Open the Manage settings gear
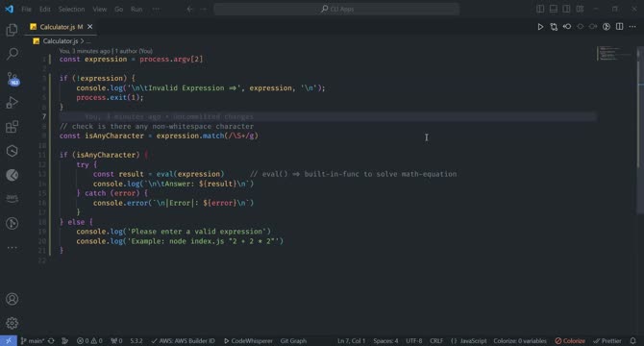This screenshot has width=644, height=346. click(x=12, y=323)
